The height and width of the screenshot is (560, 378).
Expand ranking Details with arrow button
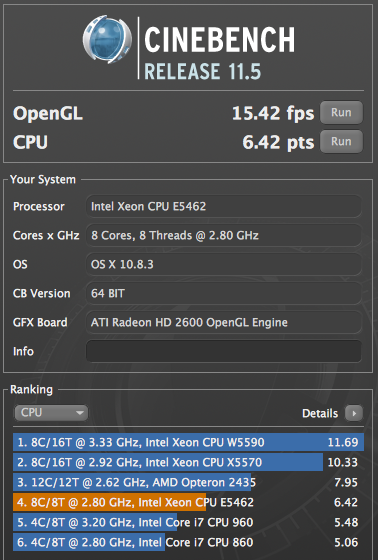354,413
